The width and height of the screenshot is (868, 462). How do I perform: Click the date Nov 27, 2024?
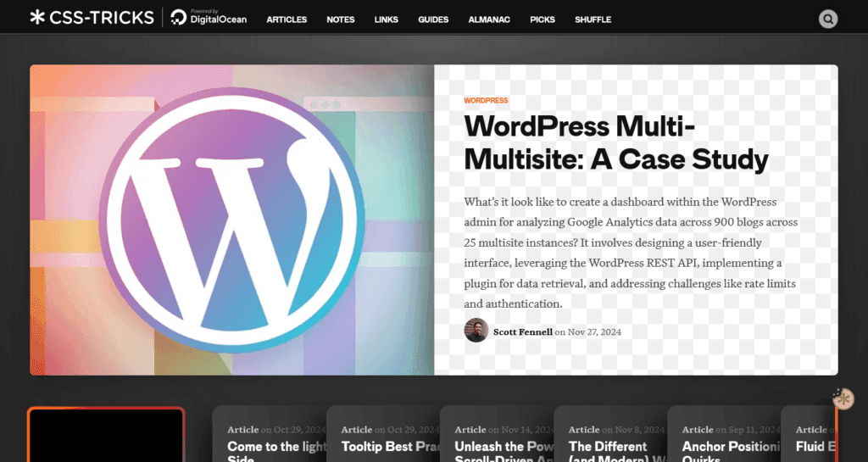594,332
